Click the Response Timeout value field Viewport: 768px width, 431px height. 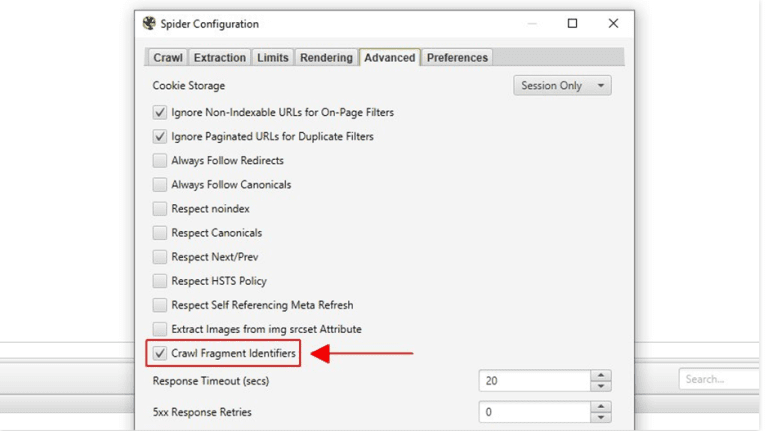click(x=535, y=381)
